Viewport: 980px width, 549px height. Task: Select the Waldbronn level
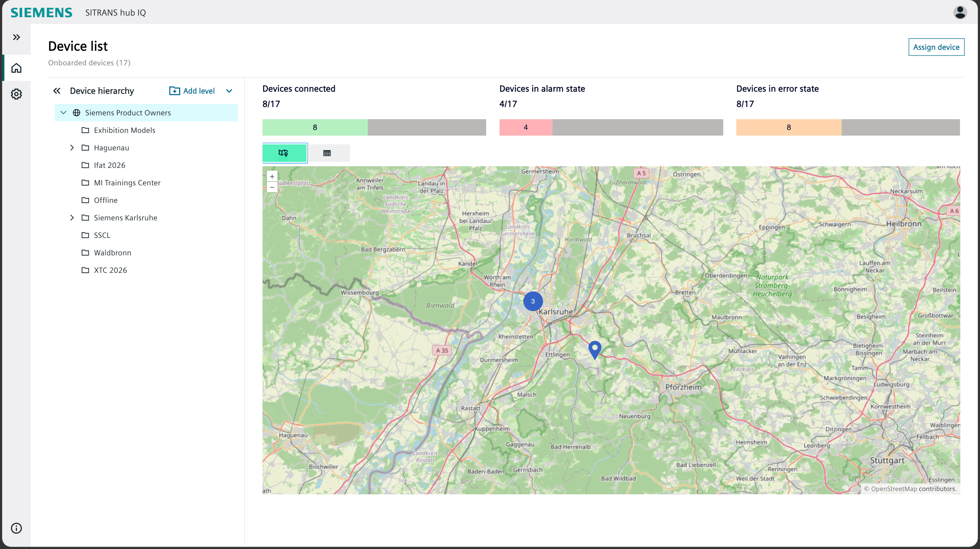(112, 253)
